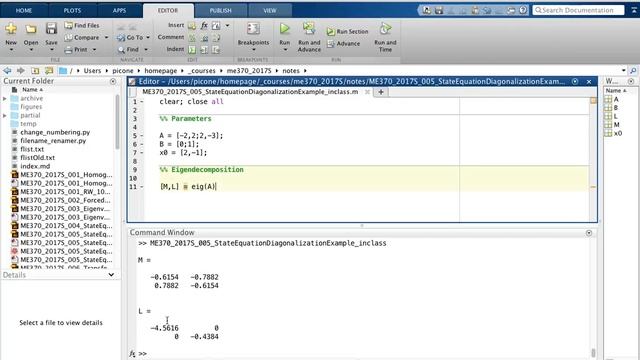Click the browse for folder icon
The image size is (640, 360).
point(49,71)
